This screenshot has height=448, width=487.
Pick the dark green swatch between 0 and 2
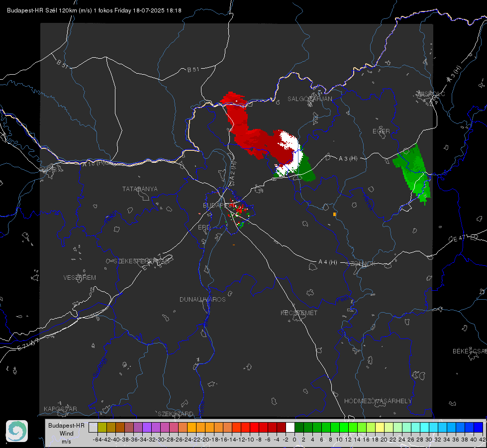(299, 428)
